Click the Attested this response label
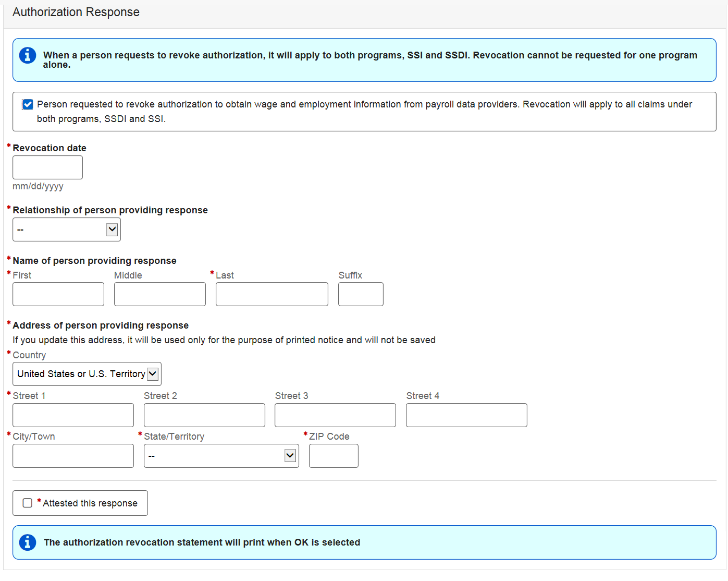The width and height of the screenshot is (728, 581). tap(90, 503)
